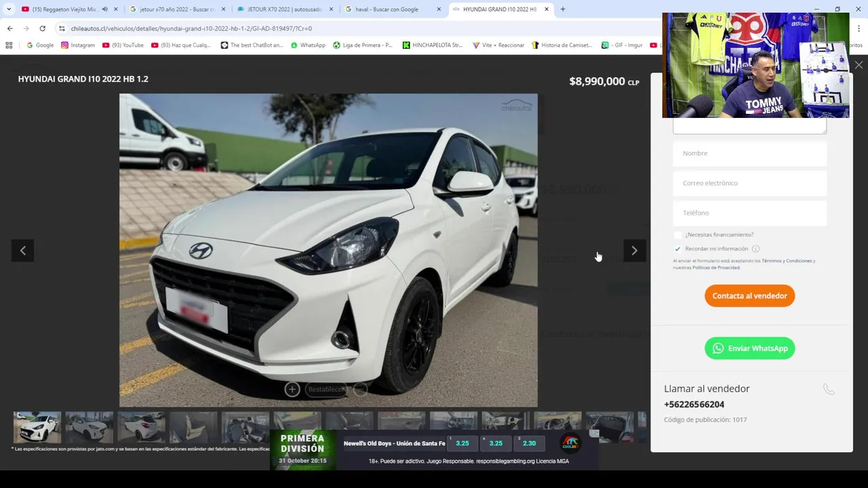Open the GIF - Imgur bookmark
The height and width of the screenshot is (488, 868).
(x=622, y=45)
